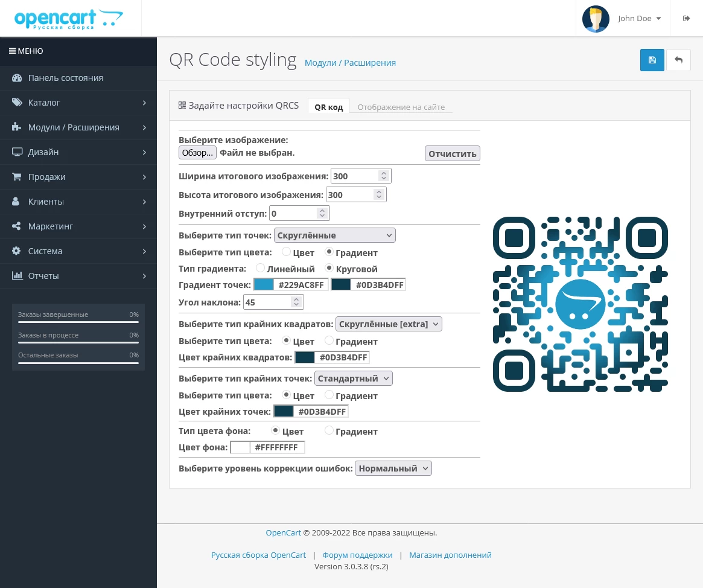The image size is (703, 588).
Task: Open Панель состояния menu item
Action: click(x=78, y=78)
